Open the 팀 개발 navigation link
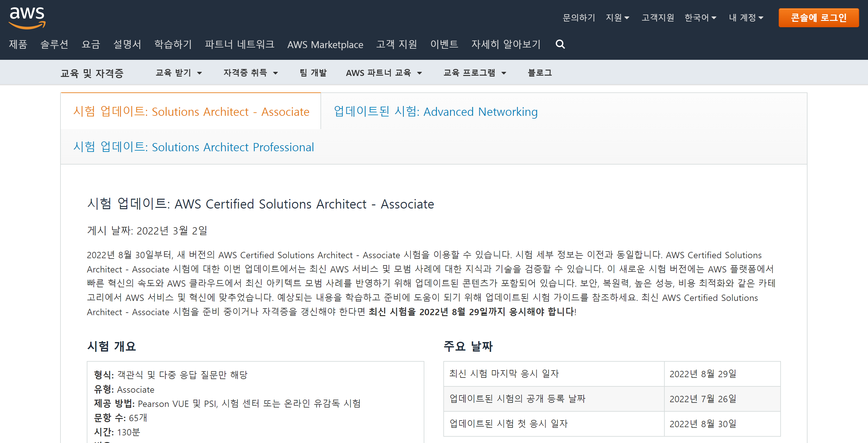Image resolution: width=868 pixels, height=443 pixels. pyautogui.click(x=313, y=73)
